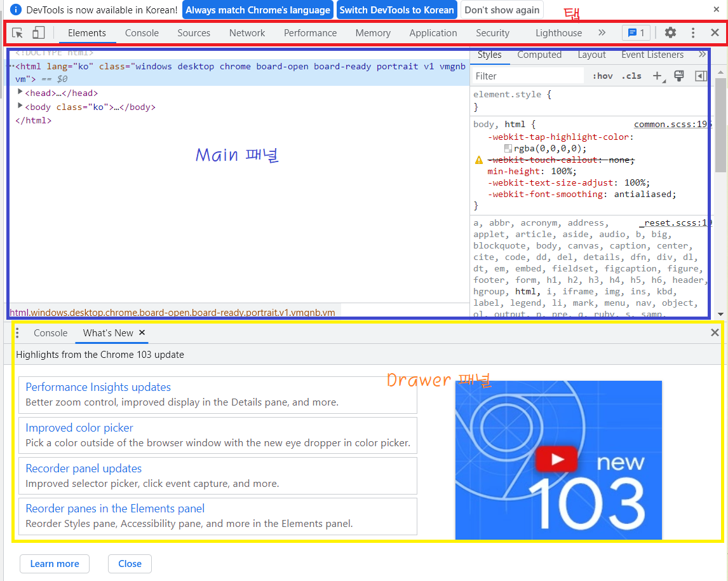
Task: Click the min-height: 100% declaration
Action: tap(532, 172)
